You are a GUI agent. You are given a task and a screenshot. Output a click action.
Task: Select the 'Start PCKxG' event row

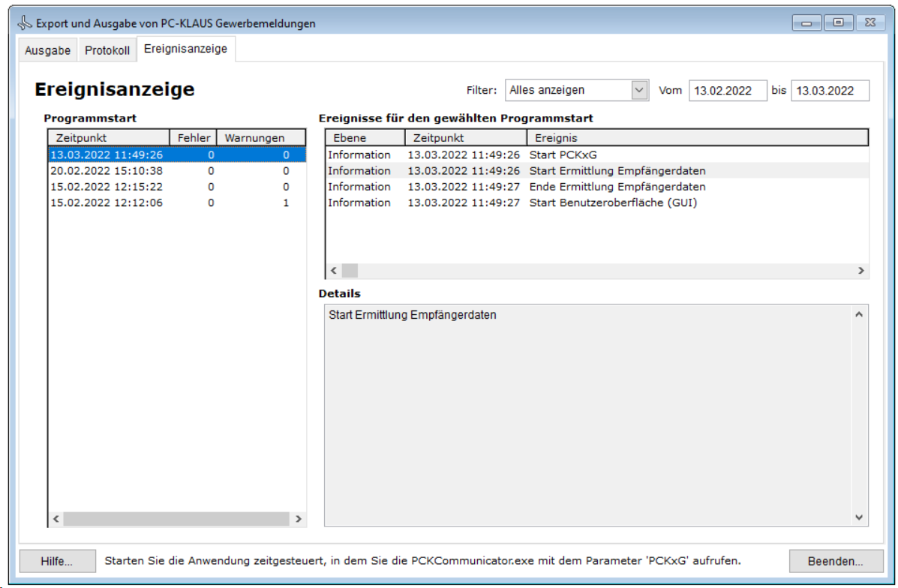point(563,154)
